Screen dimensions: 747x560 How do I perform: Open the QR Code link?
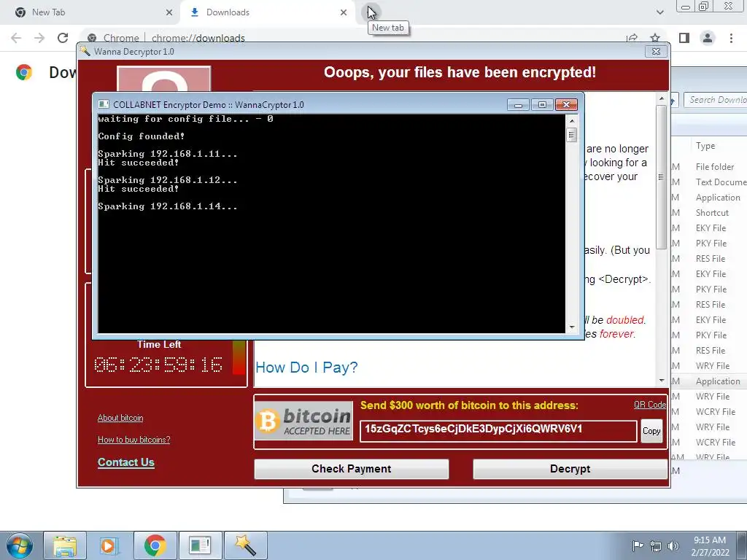pyautogui.click(x=650, y=405)
